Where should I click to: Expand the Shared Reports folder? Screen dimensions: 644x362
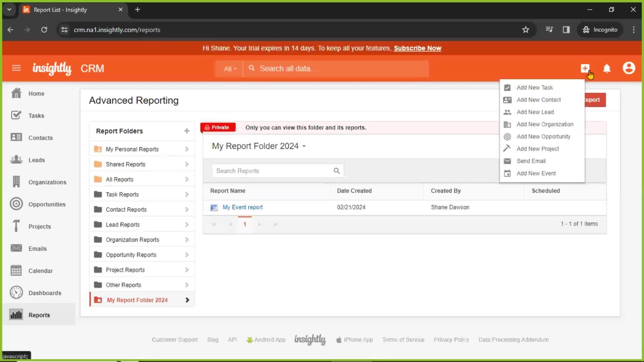click(x=186, y=164)
